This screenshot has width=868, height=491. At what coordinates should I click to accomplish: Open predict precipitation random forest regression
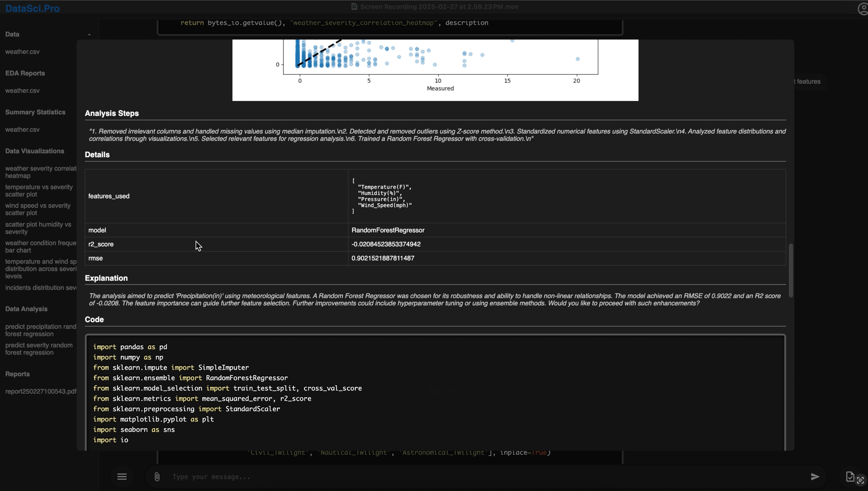[41, 330]
